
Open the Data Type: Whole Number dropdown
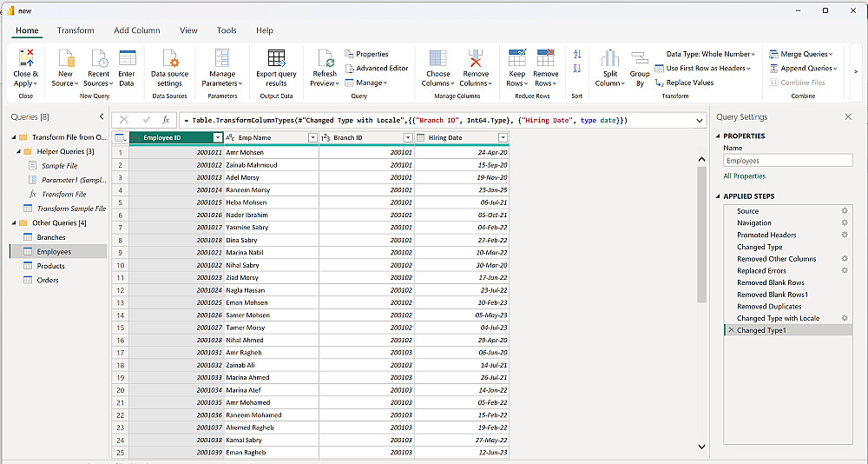(x=710, y=54)
